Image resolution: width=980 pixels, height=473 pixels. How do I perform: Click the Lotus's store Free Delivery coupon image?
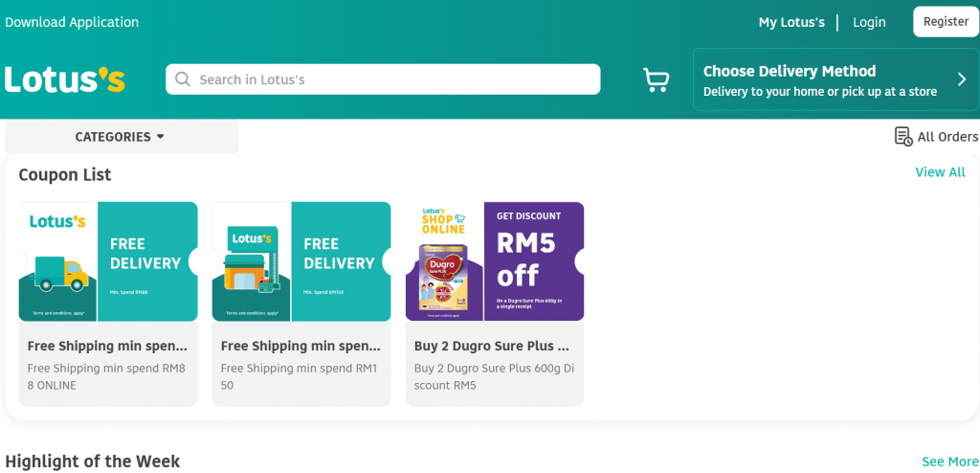click(301, 261)
